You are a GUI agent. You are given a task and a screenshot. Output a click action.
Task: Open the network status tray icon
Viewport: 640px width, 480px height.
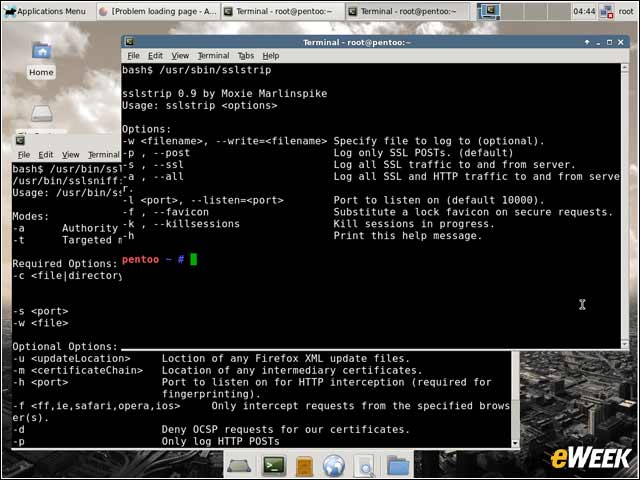[x=607, y=12]
